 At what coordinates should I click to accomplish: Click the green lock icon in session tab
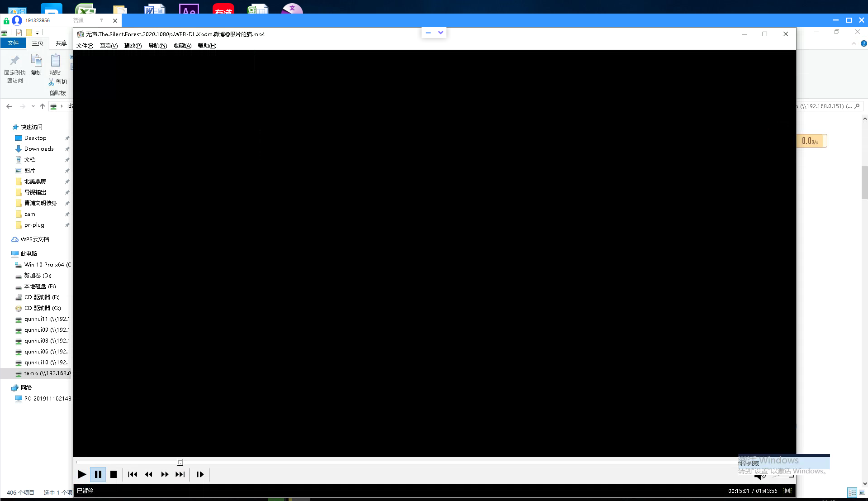click(x=6, y=20)
